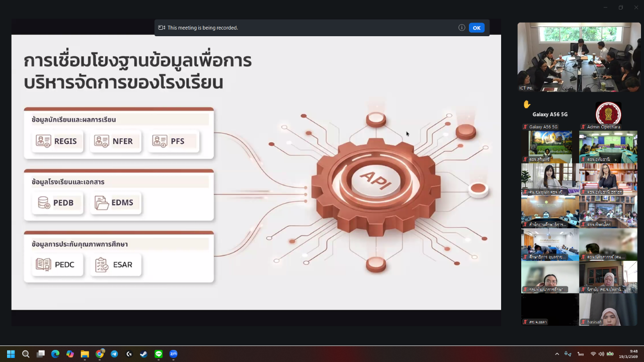Select the hasisah participant video
The height and width of the screenshot is (362, 644).
point(608,309)
